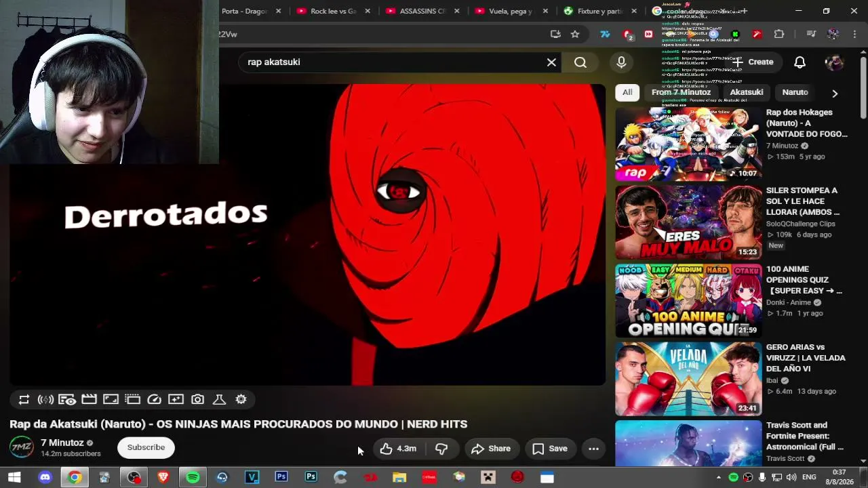Clear the YouTube search field
The width and height of the screenshot is (868, 488).
click(551, 62)
